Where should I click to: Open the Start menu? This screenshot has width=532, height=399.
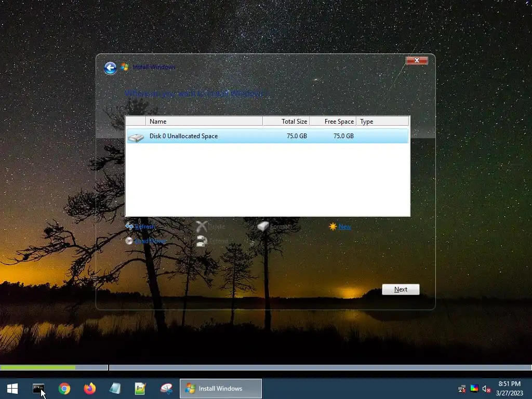point(12,389)
